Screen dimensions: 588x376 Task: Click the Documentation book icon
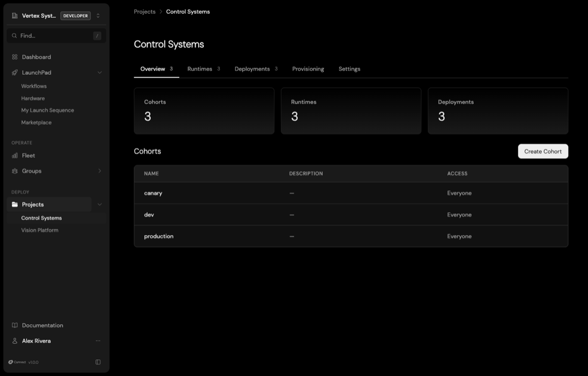click(14, 325)
